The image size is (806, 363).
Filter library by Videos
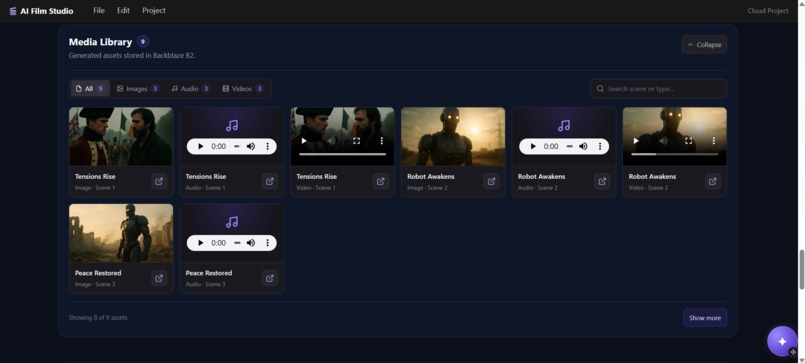pos(243,88)
